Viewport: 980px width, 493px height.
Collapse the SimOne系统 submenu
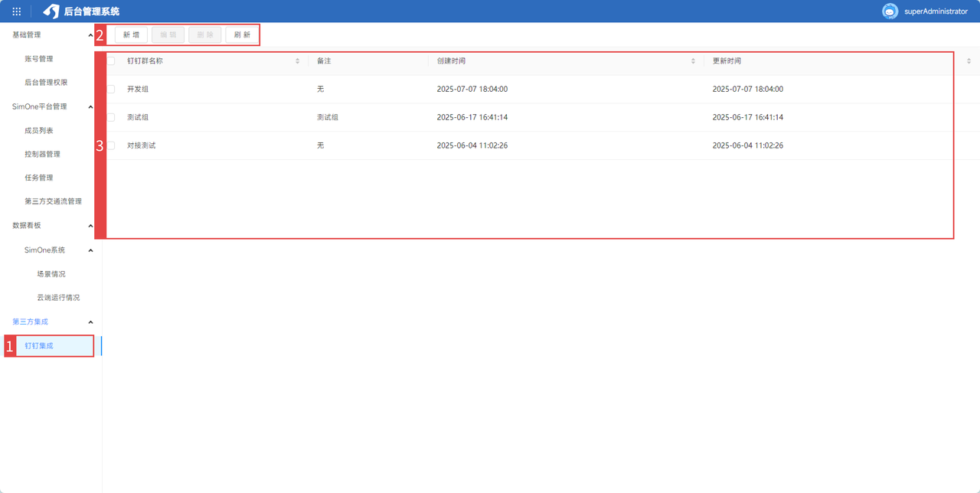click(90, 250)
